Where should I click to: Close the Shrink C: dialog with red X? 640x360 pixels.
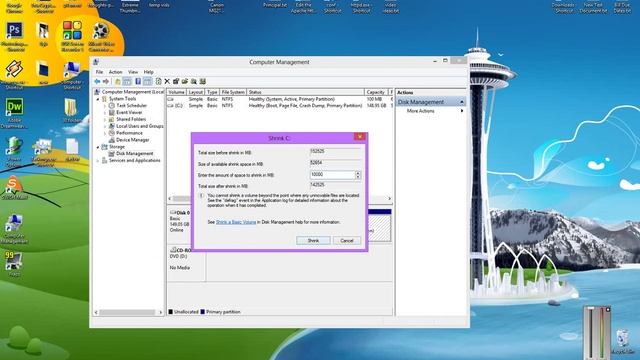point(360,137)
